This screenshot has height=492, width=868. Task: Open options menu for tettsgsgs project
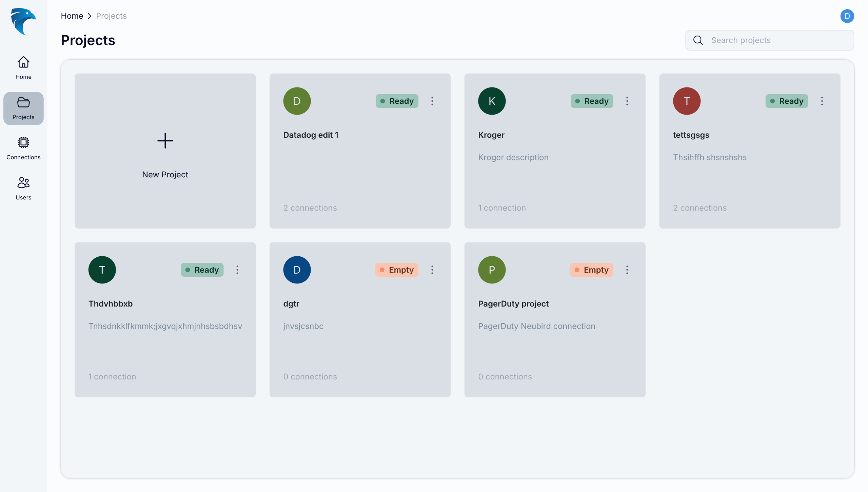coord(822,101)
